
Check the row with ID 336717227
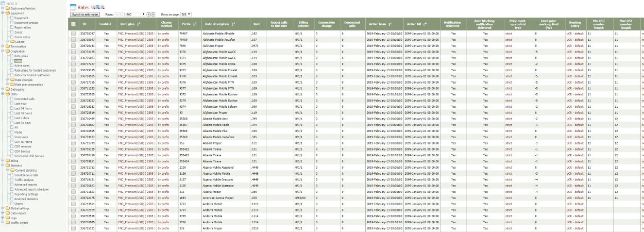coord(73,64)
